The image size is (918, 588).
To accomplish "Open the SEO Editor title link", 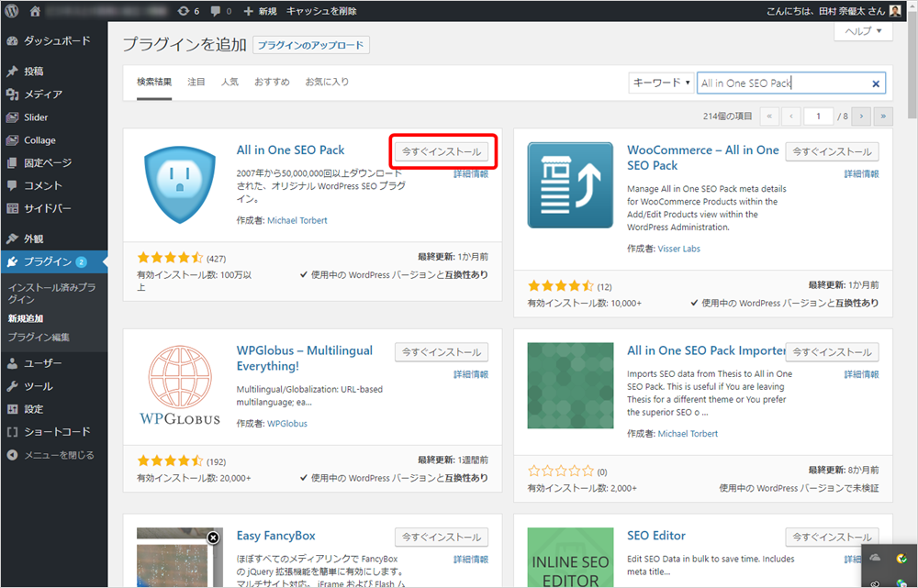I will point(655,536).
